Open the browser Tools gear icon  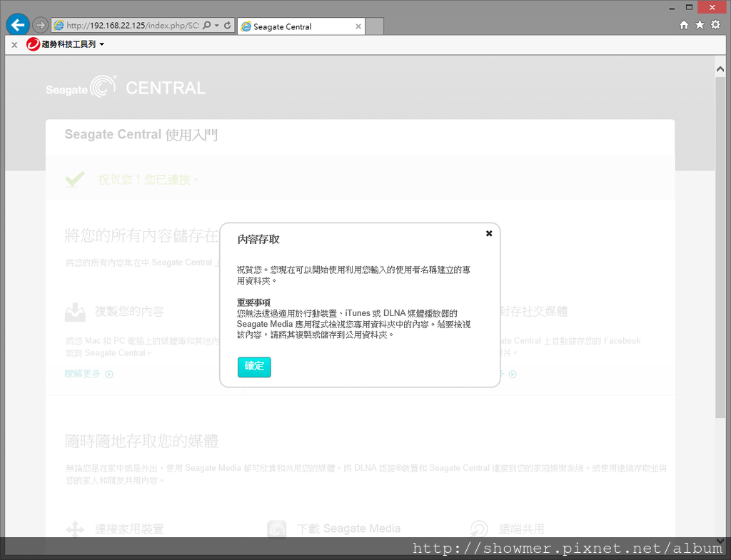tap(715, 25)
